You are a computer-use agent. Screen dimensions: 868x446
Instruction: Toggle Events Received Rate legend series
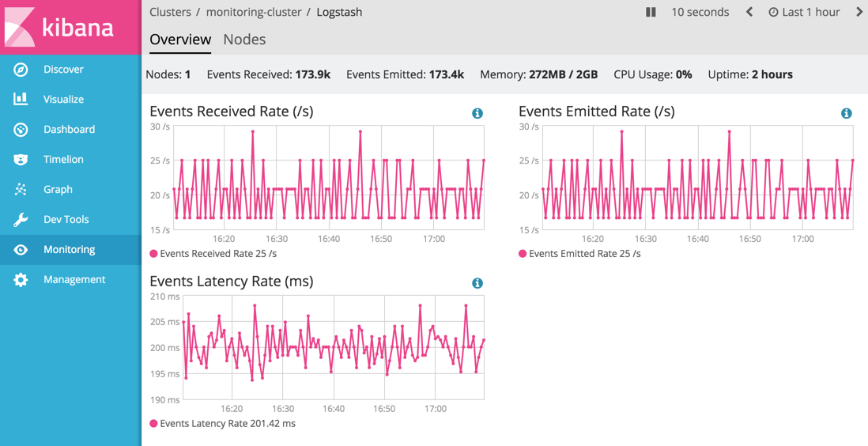coord(213,254)
